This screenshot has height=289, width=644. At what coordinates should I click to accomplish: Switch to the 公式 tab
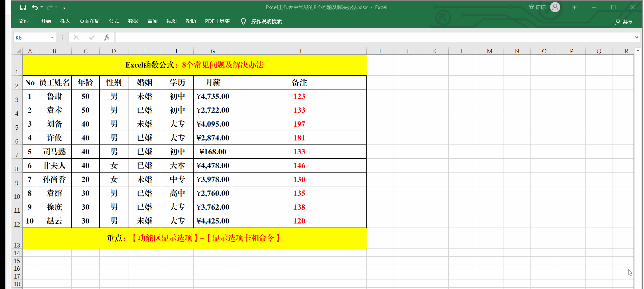[114, 21]
